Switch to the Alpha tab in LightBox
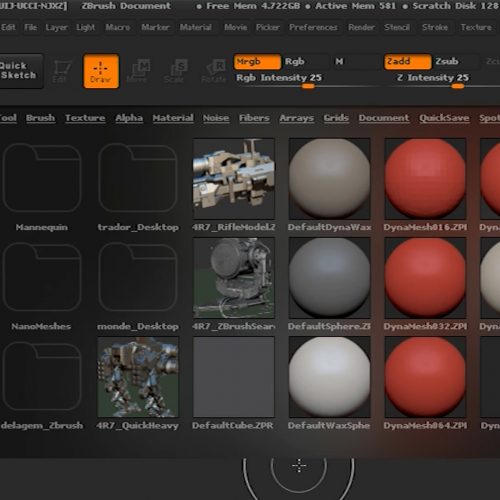This screenshot has height=500, width=500. pos(129,118)
